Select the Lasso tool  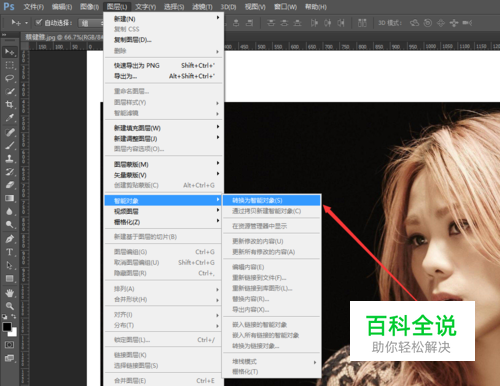[10, 78]
